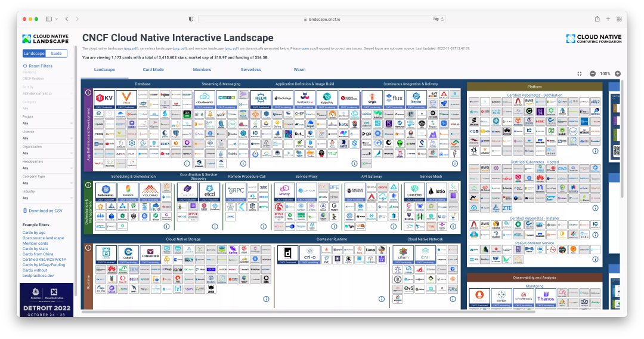The height and width of the screenshot is (339, 644).
Task: Select the cri-o card
Action: (309, 255)
